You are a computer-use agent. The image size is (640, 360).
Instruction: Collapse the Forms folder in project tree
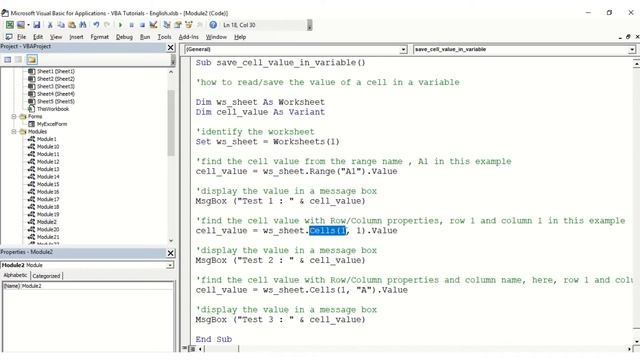[14, 117]
